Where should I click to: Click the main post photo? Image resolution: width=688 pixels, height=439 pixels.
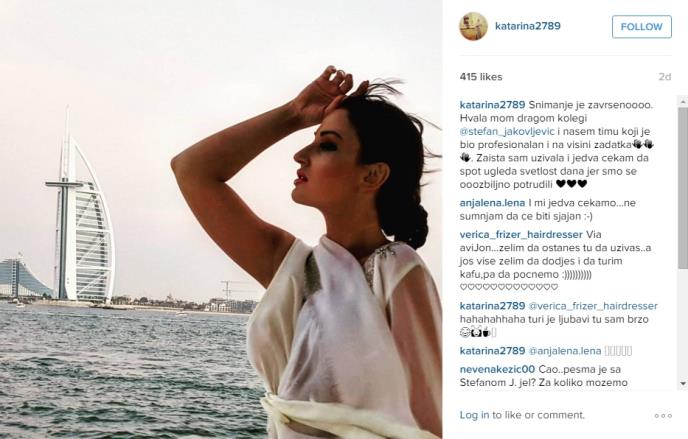pos(221,219)
